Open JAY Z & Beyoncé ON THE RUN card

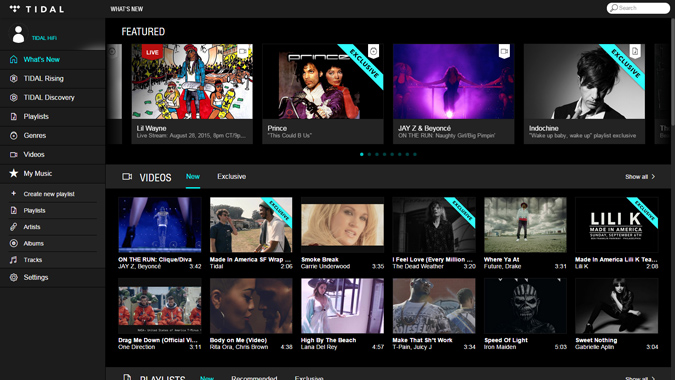[453, 94]
